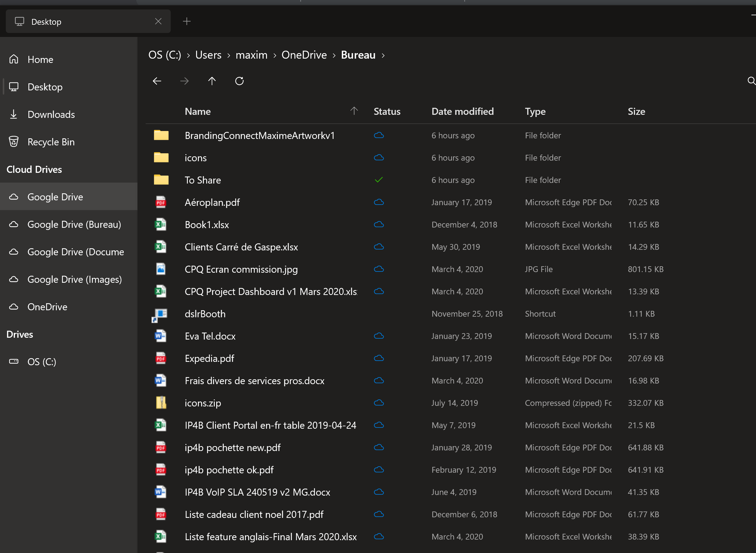The height and width of the screenshot is (553, 756).
Task: Click the back navigation arrow
Action: coord(157,81)
